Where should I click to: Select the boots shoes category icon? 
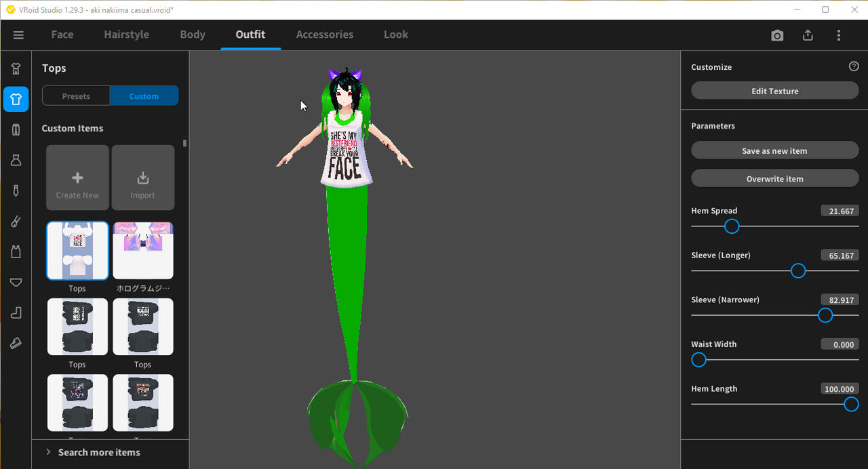(16, 312)
